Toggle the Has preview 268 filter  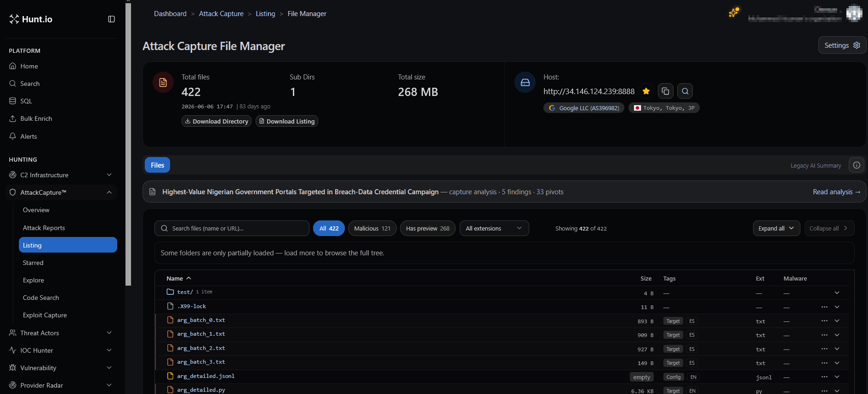(428, 228)
